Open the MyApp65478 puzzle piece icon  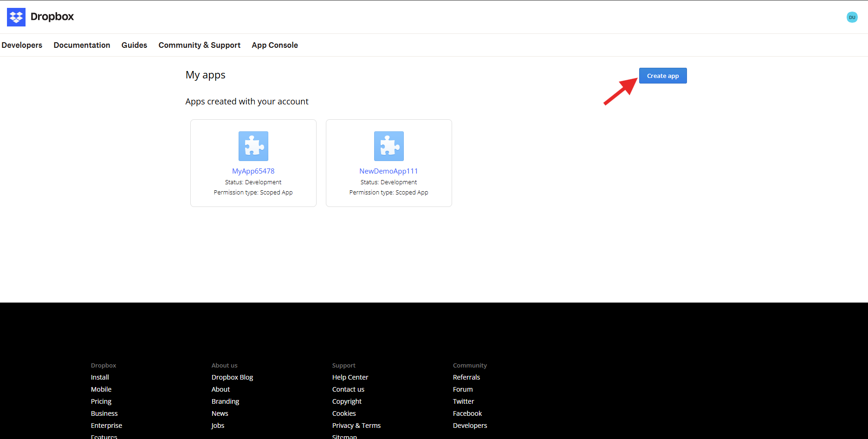(253, 146)
